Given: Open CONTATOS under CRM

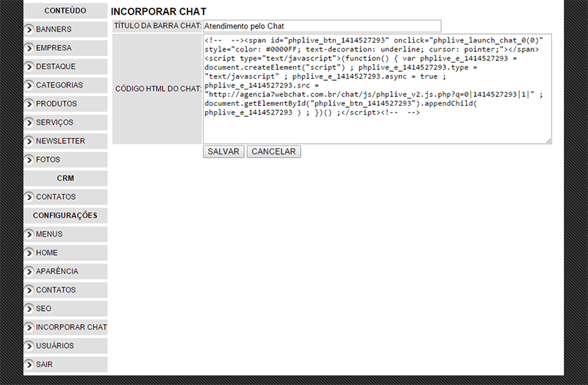Looking at the screenshot, I should [x=65, y=197].
